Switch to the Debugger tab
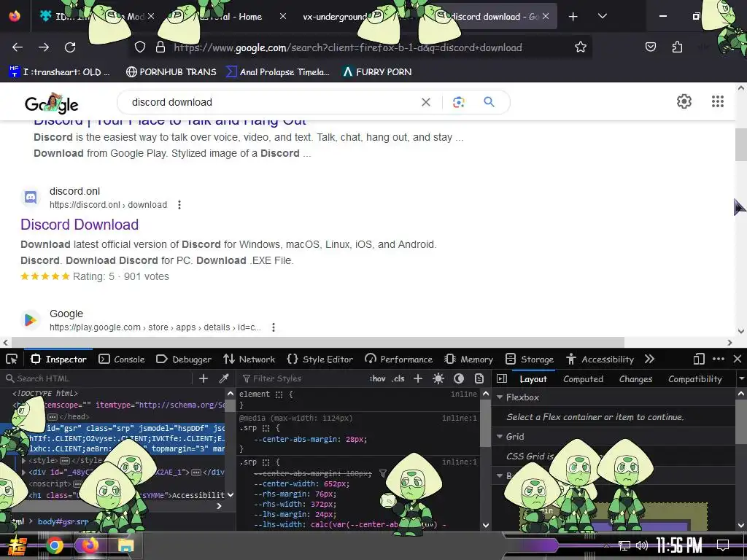 pyautogui.click(x=184, y=359)
